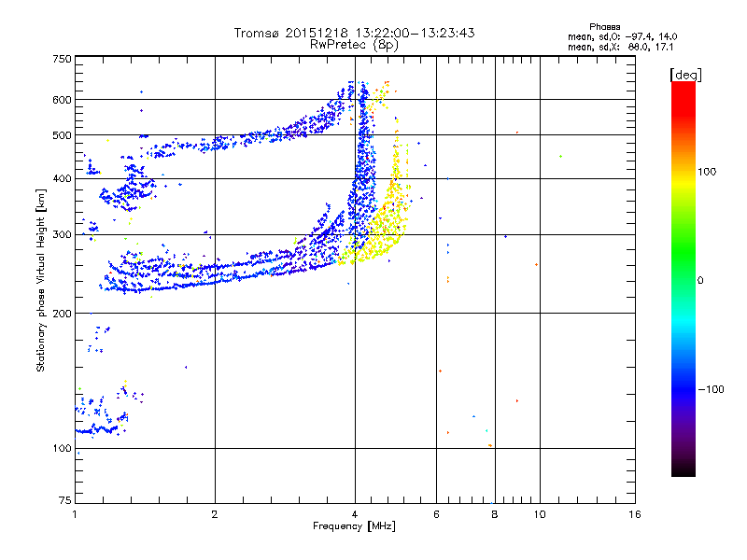Click the '-100' colorbar tick label
The height and width of the screenshot is (560, 747).
click(x=712, y=389)
